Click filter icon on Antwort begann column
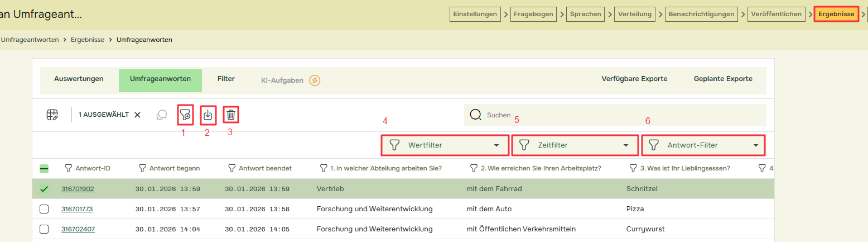 pos(143,168)
